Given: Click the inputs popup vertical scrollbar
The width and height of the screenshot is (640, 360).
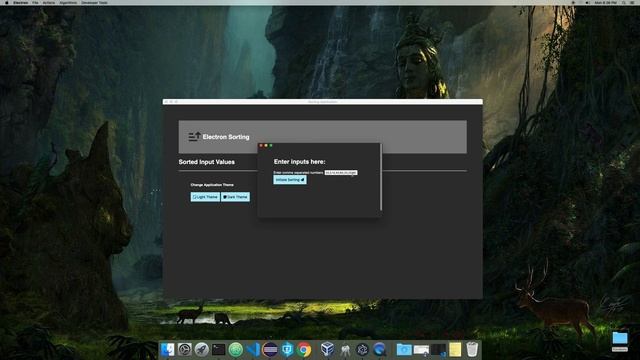Looking at the screenshot, I should click(x=381, y=177).
